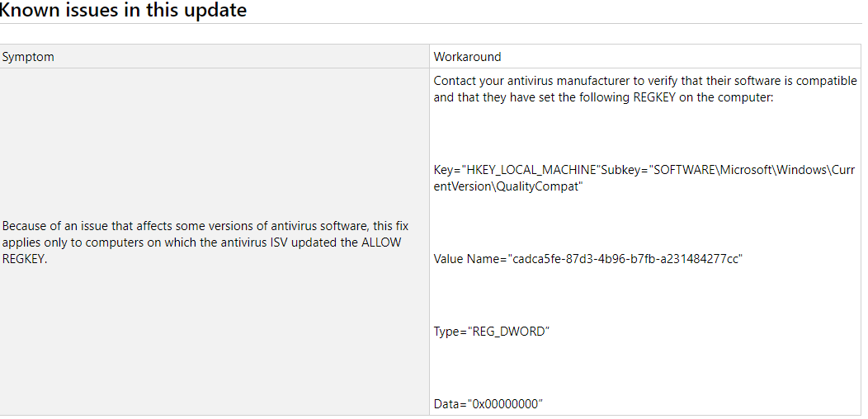Click the 'Known issues in this update' heading

(123, 9)
